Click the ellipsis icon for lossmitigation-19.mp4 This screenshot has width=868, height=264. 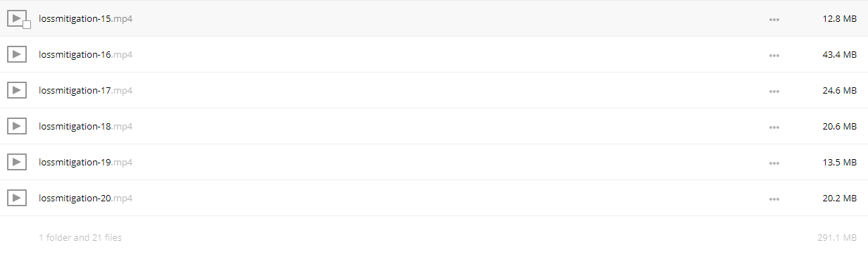click(774, 163)
